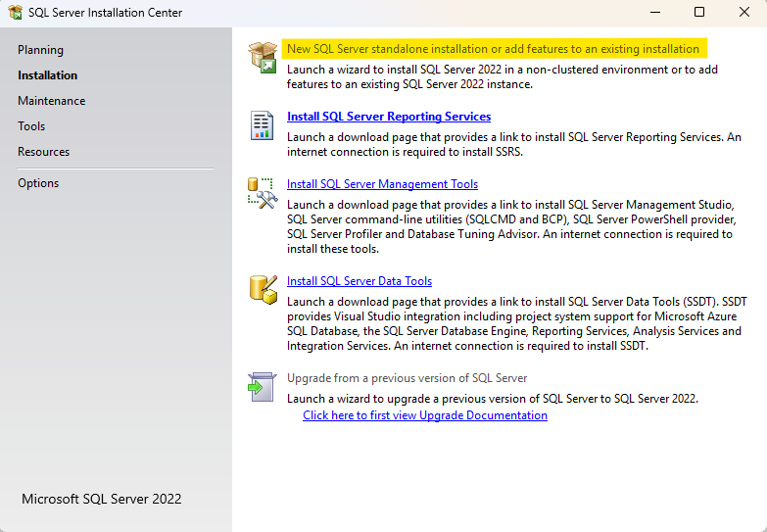Select Upgrade from a previous version link
Image resolution: width=767 pixels, height=532 pixels.
pyautogui.click(x=407, y=378)
